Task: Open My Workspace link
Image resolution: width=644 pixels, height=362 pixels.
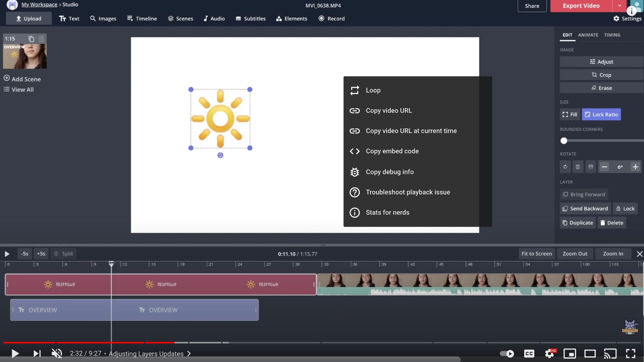Action: (x=39, y=4)
